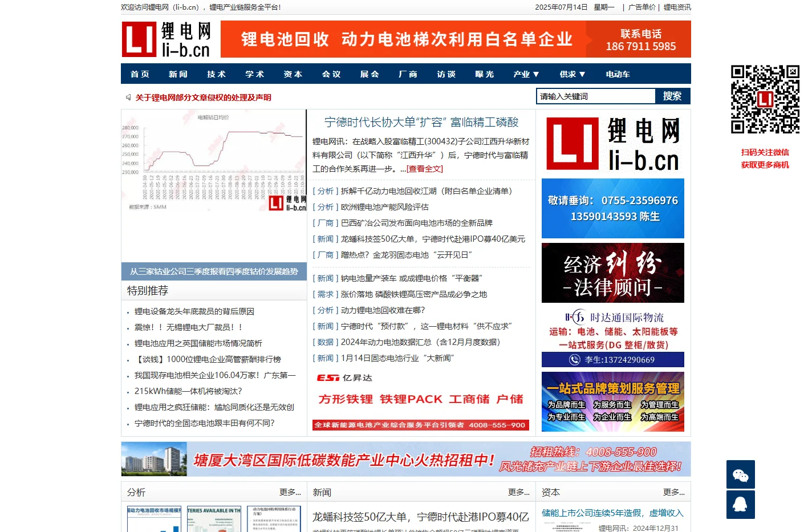The image size is (812, 532).
Task: Open article 巴西矿冶公司发布面向电池市场的全新品牌
Action: pos(417,223)
